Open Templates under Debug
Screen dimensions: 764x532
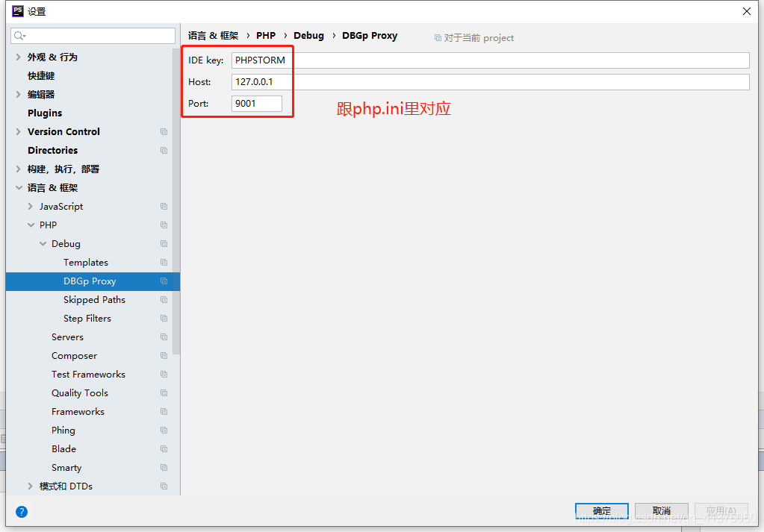[86, 263]
